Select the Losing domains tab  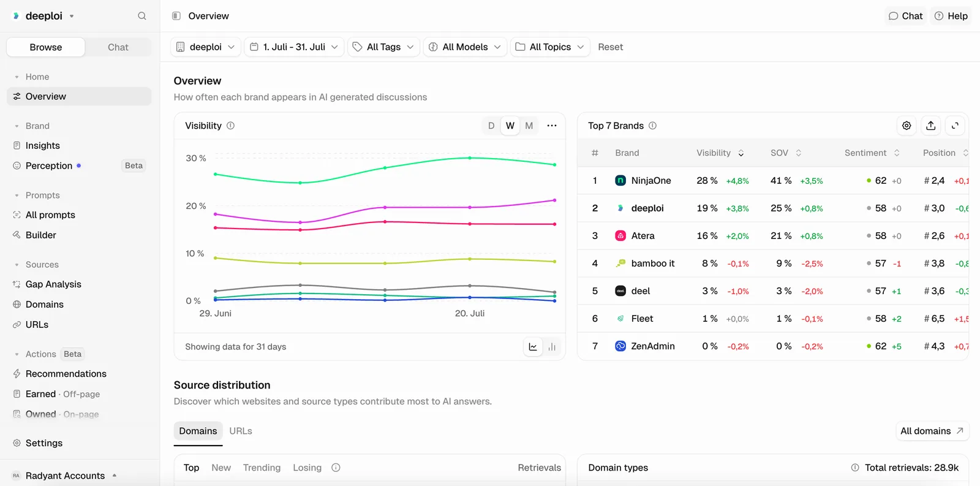(x=307, y=468)
